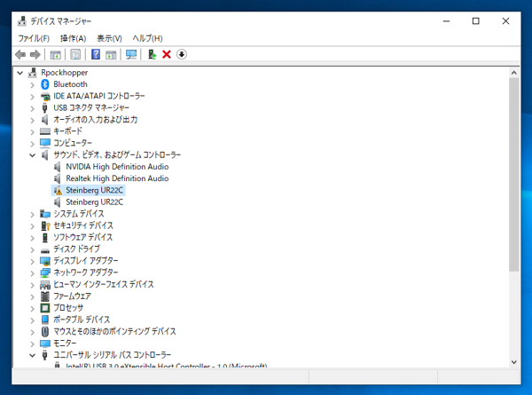The width and height of the screenshot is (532, 395).
Task: Click the Update driver down-arrow icon
Action: click(182, 54)
